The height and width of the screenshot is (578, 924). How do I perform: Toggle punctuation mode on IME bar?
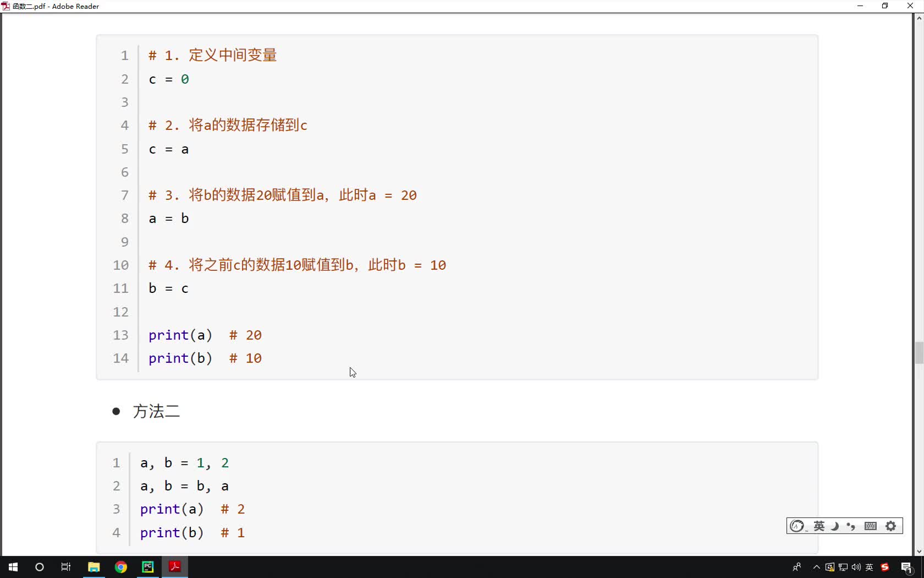pos(851,526)
